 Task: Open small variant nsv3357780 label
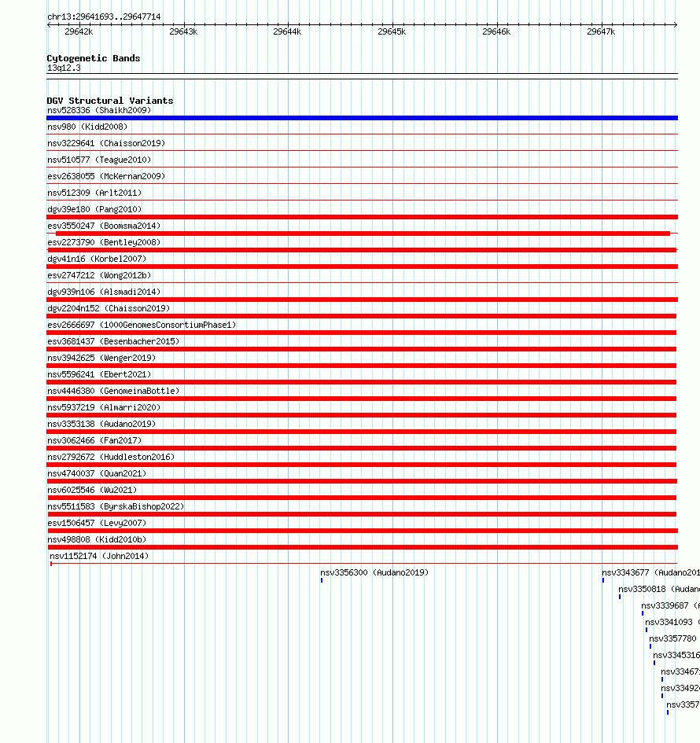(672, 638)
